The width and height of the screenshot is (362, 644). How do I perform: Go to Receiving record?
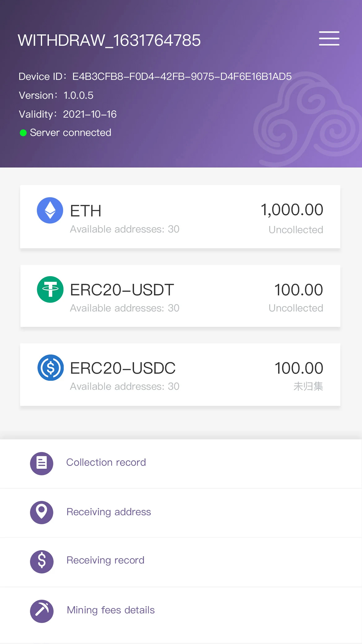[105, 560]
